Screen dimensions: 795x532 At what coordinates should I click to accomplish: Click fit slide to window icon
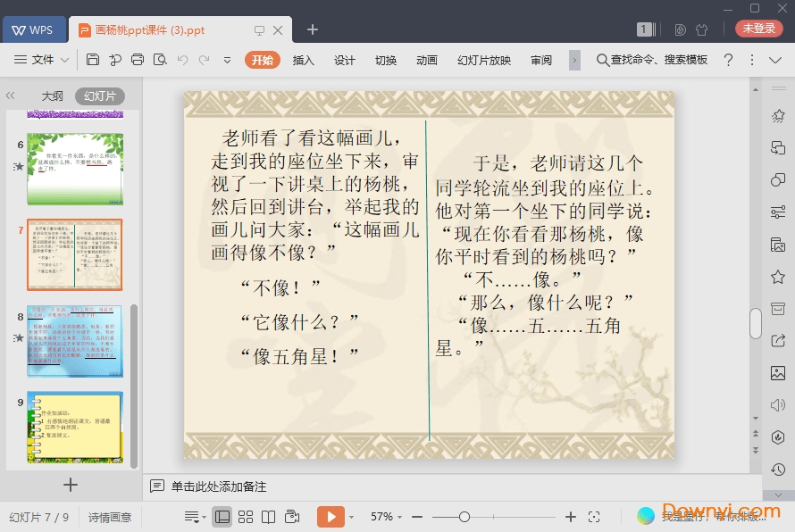[x=594, y=517]
